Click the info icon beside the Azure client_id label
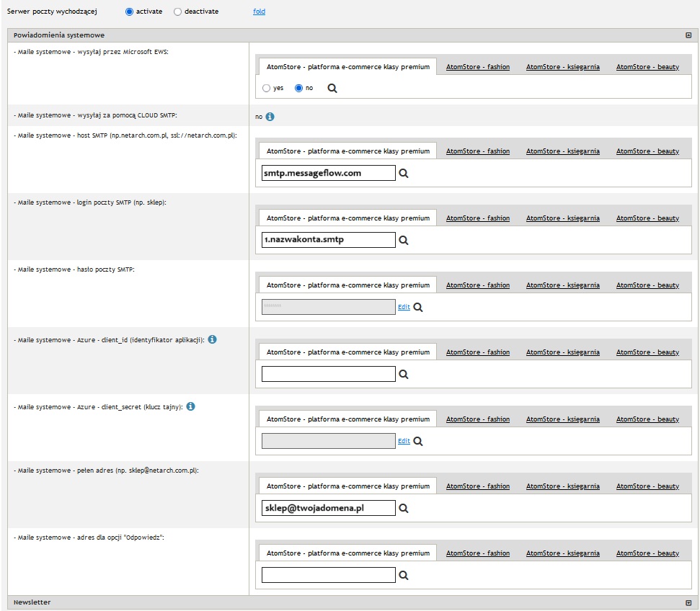700x611 pixels. pos(213,339)
